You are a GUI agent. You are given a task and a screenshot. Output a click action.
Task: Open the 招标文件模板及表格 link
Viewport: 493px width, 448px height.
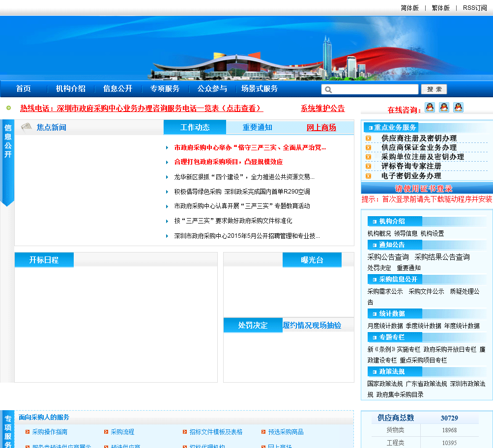216,432
